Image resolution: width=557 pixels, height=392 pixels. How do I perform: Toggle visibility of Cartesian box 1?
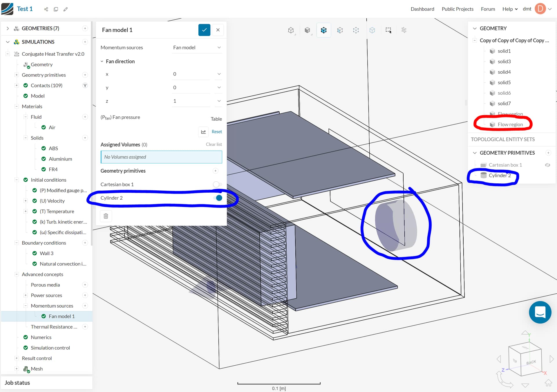click(547, 165)
